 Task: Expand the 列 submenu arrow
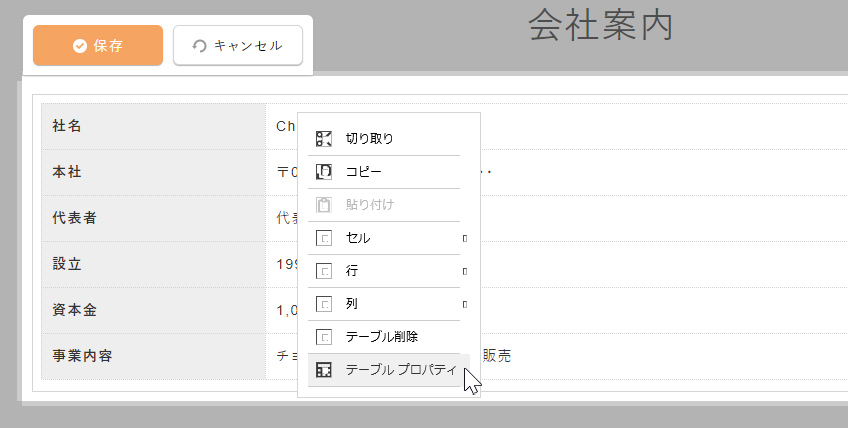pos(465,304)
